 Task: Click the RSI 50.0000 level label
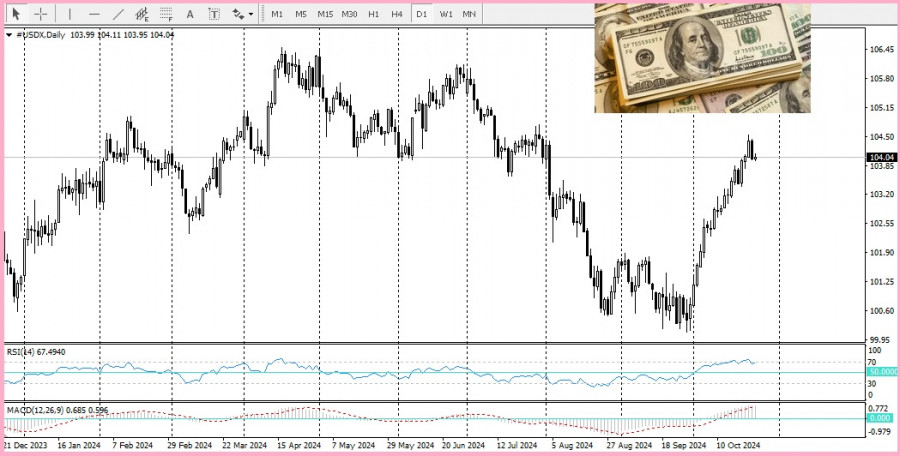[x=883, y=372]
